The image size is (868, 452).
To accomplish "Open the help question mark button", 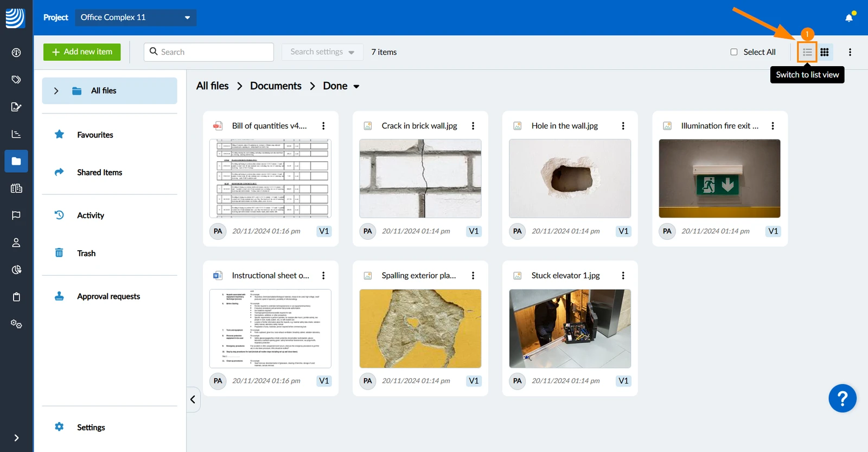I will 843,398.
